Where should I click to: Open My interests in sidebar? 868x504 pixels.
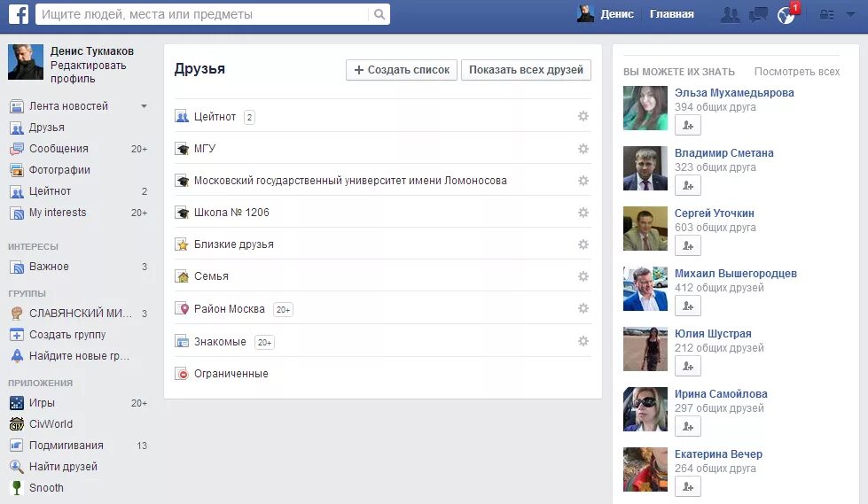(x=58, y=213)
